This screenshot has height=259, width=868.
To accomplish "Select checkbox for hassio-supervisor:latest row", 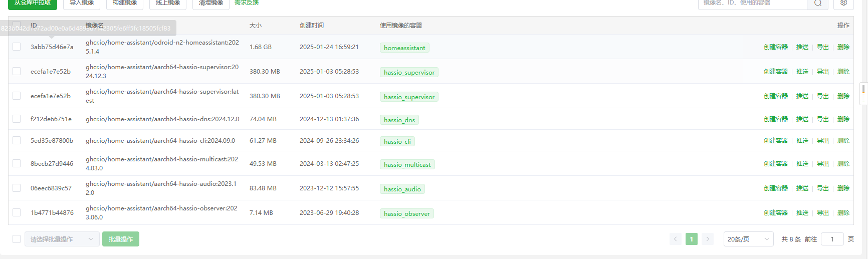I will tap(17, 96).
